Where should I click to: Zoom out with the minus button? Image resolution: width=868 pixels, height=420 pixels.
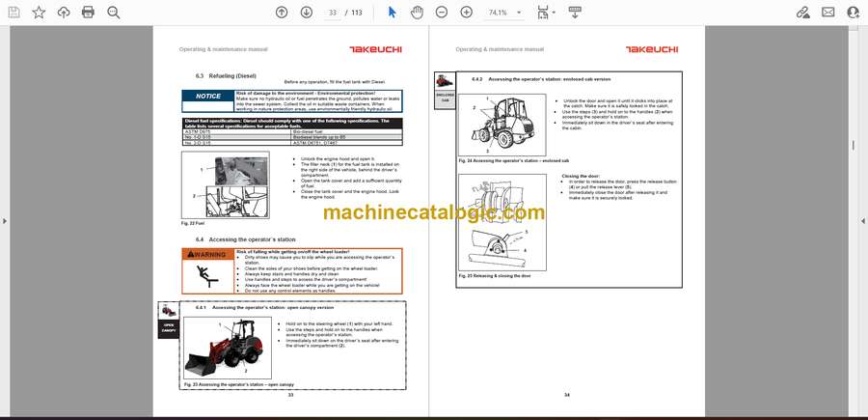pyautogui.click(x=441, y=13)
